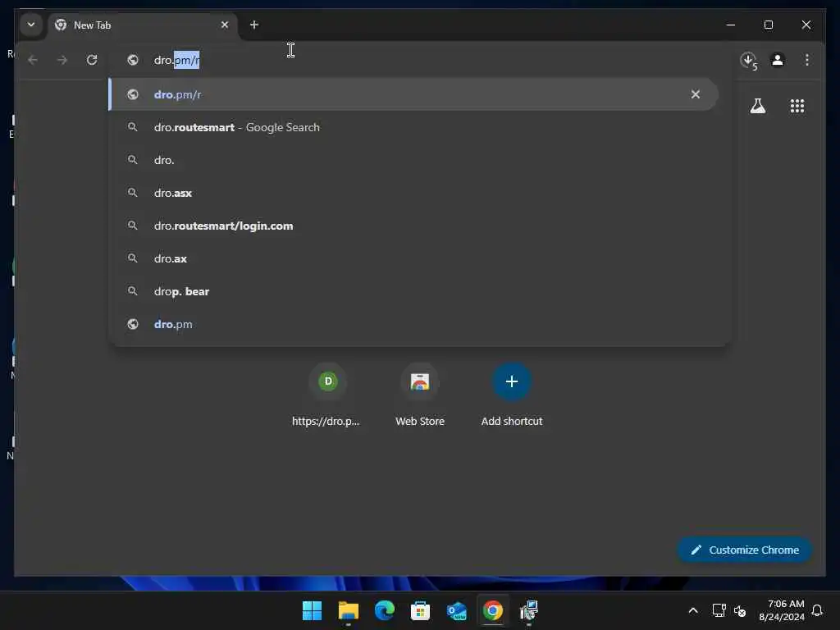Click the back navigation arrow
Viewport: 840px width, 630px height.
(x=33, y=60)
